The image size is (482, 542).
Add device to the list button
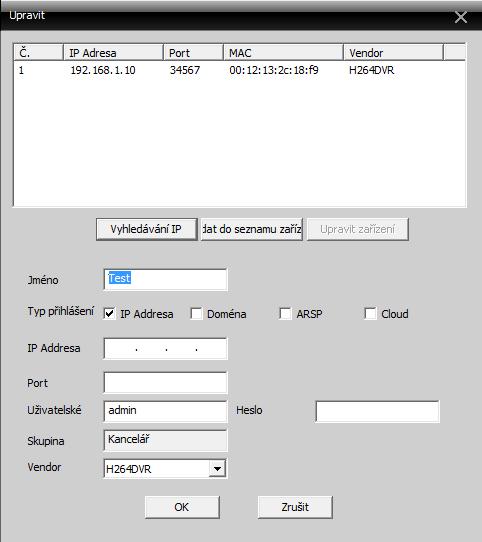point(252,229)
